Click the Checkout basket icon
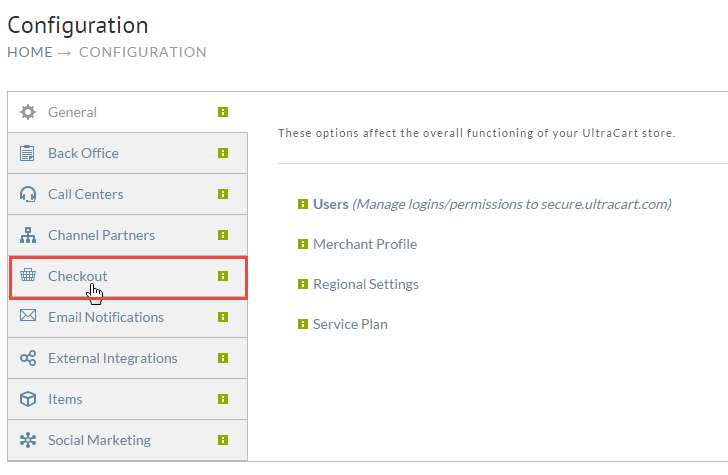The image size is (728, 475). click(28, 275)
